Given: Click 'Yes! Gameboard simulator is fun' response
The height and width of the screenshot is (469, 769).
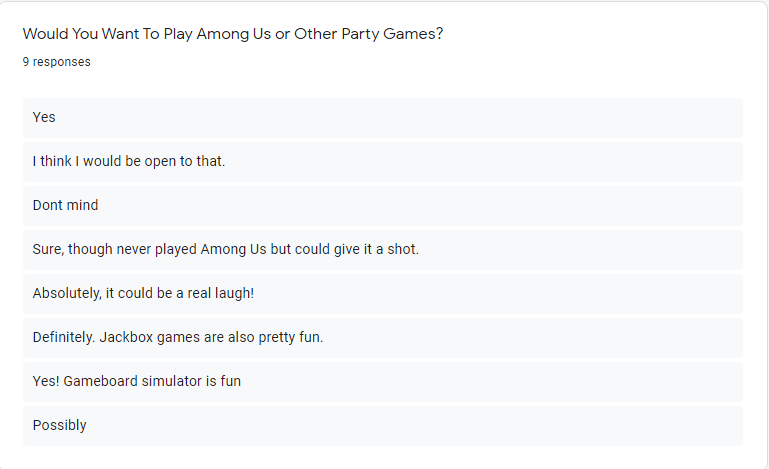Looking at the screenshot, I should point(383,382).
